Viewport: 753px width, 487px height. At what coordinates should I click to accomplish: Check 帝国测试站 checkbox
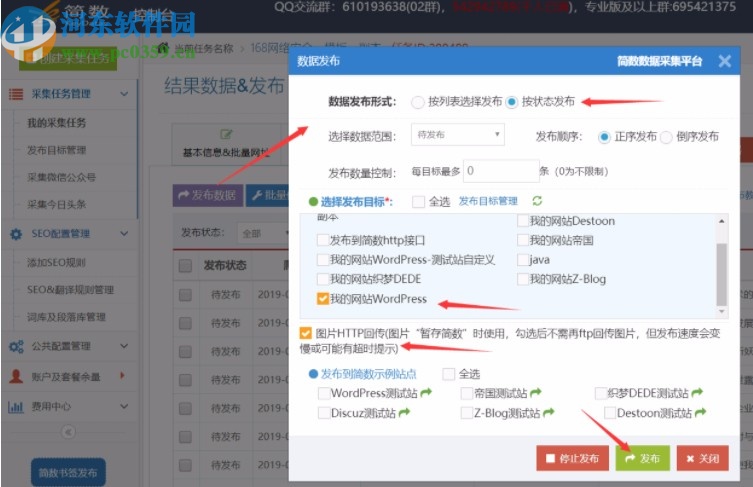click(466, 394)
